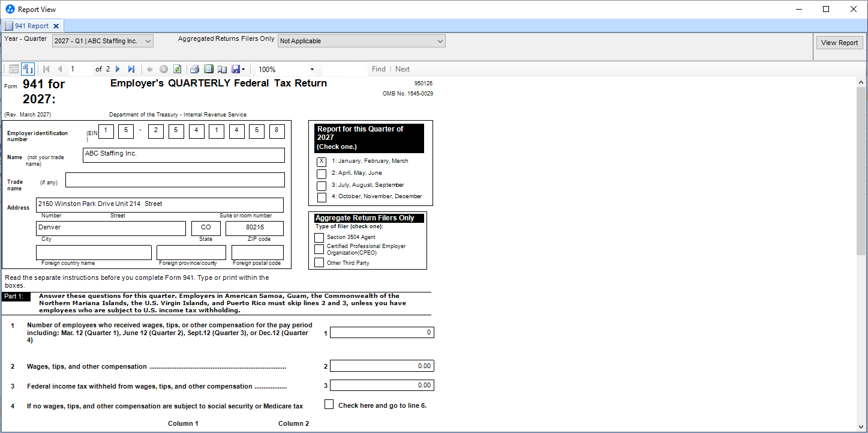Check line 4 'go to line 6' box
Viewport: 868px width, 433px height.
(329, 404)
